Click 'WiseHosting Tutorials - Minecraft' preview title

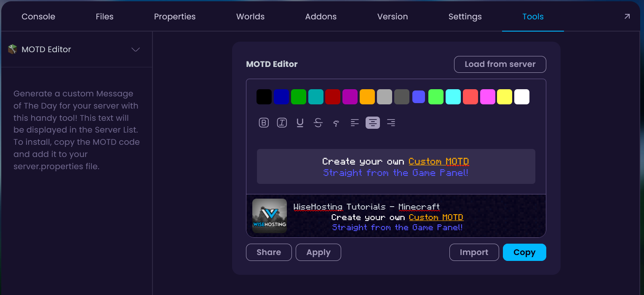point(366,207)
